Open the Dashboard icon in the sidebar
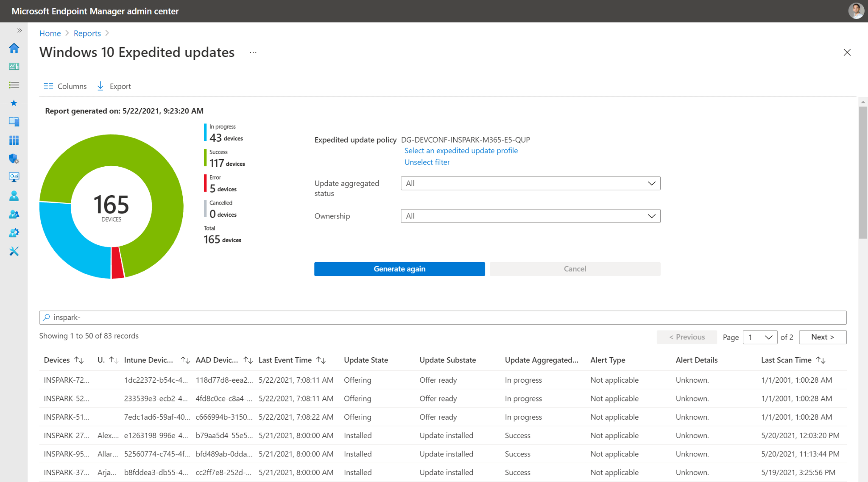The height and width of the screenshot is (482, 868). (14, 66)
